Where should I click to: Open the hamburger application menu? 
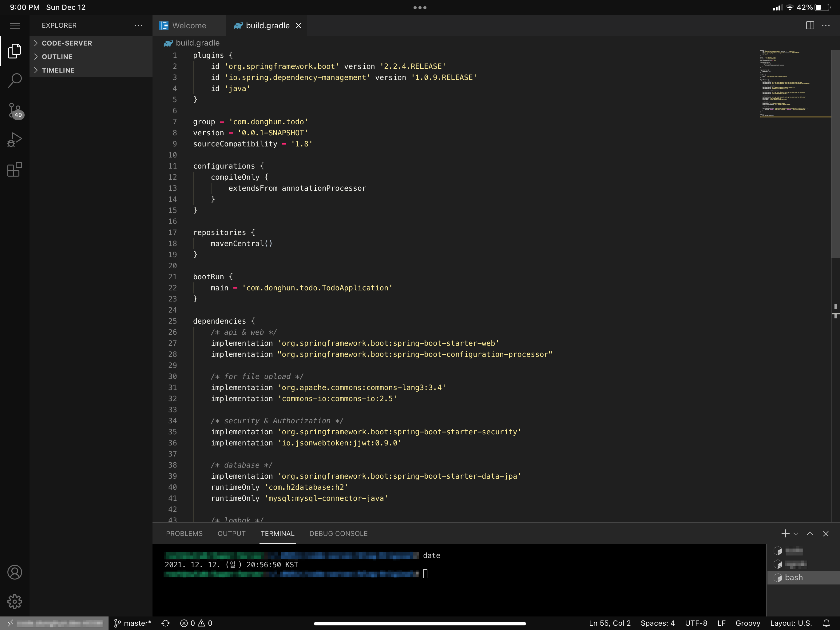click(x=15, y=26)
